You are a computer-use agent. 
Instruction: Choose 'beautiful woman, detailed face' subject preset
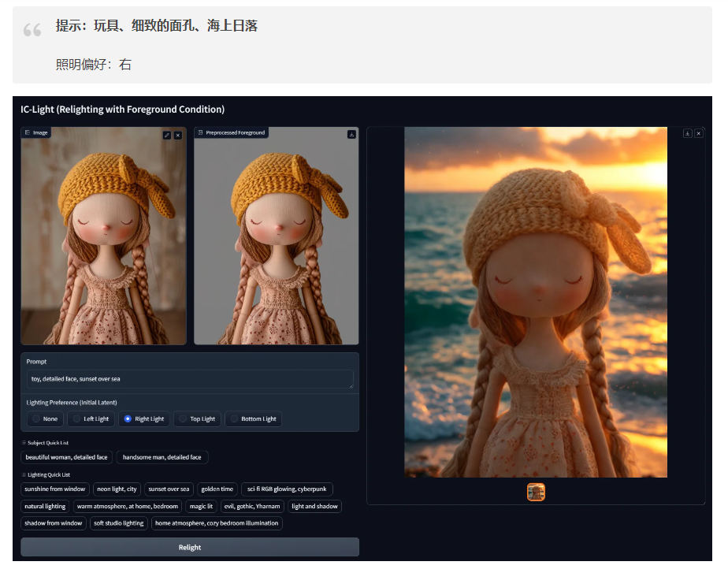click(66, 457)
